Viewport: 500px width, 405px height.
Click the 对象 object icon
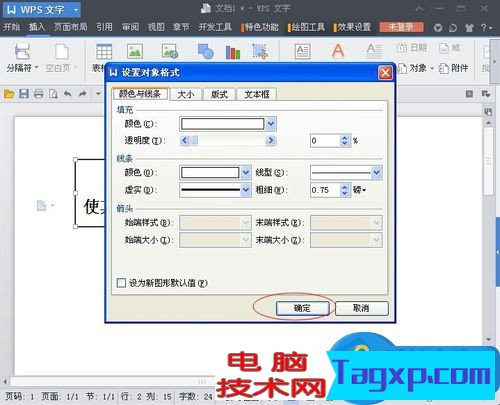pos(402,68)
